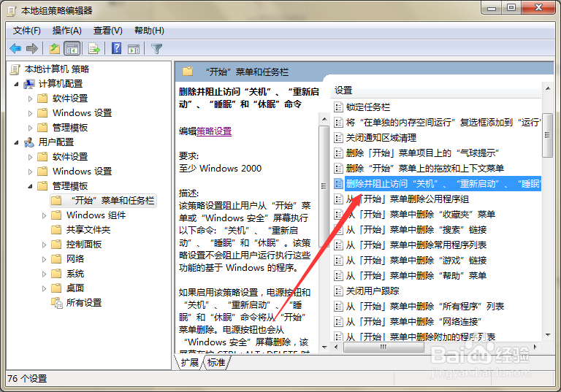Select the 关闭通知区域清理 policy
The height and width of the screenshot is (392, 561).
pyautogui.click(x=381, y=138)
